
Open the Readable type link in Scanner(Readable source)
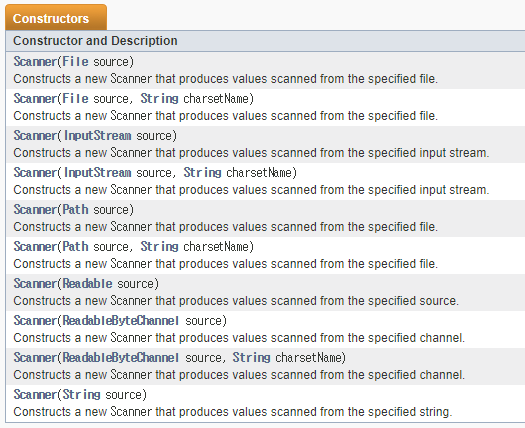pos(87,284)
